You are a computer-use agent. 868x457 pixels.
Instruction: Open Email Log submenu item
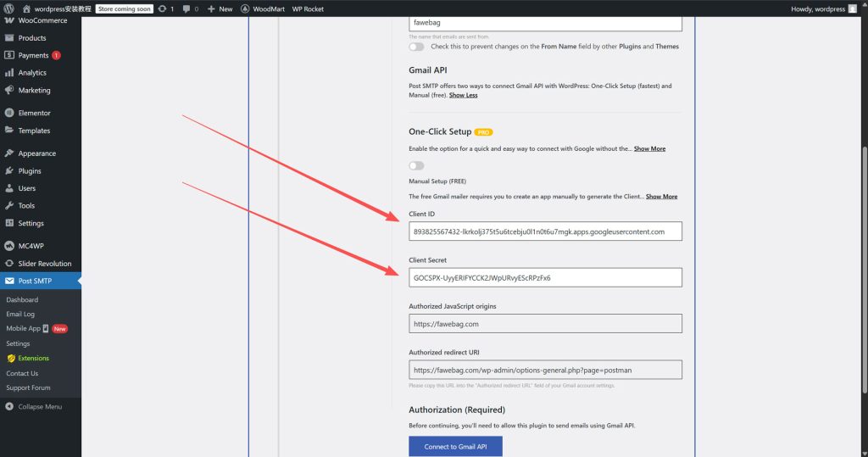point(20,314)
